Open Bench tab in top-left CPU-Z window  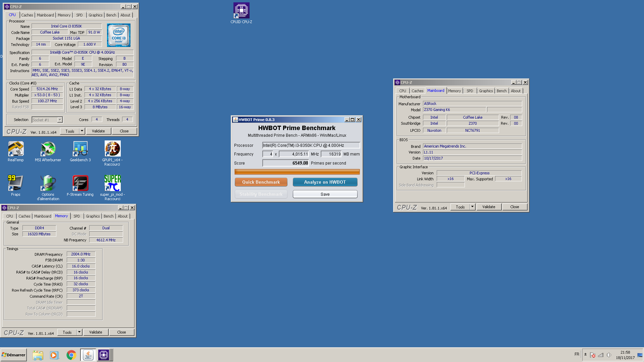click(111, 15)
